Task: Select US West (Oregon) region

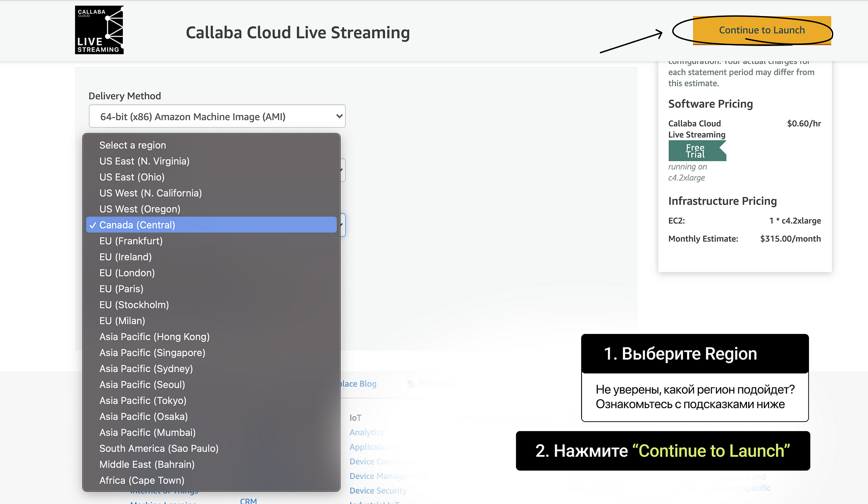Action: [x=211, y=209]
